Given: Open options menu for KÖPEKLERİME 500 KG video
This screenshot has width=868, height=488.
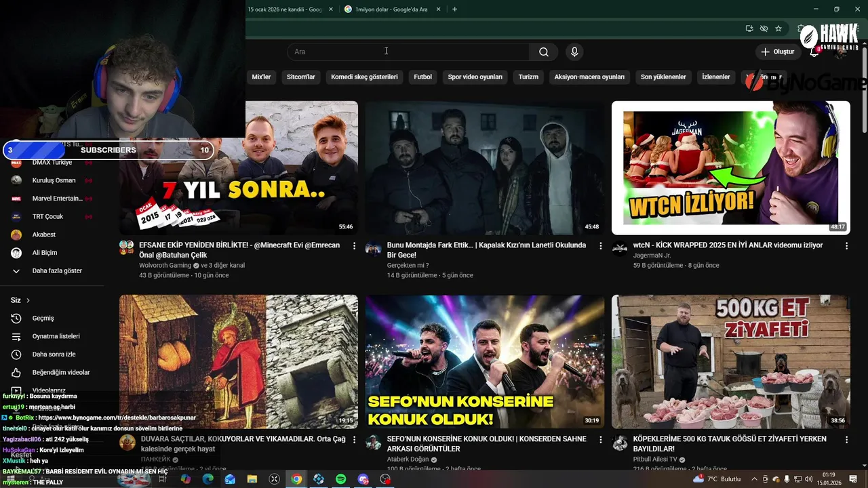Looking at the screenshot, I should click(846, 440).
